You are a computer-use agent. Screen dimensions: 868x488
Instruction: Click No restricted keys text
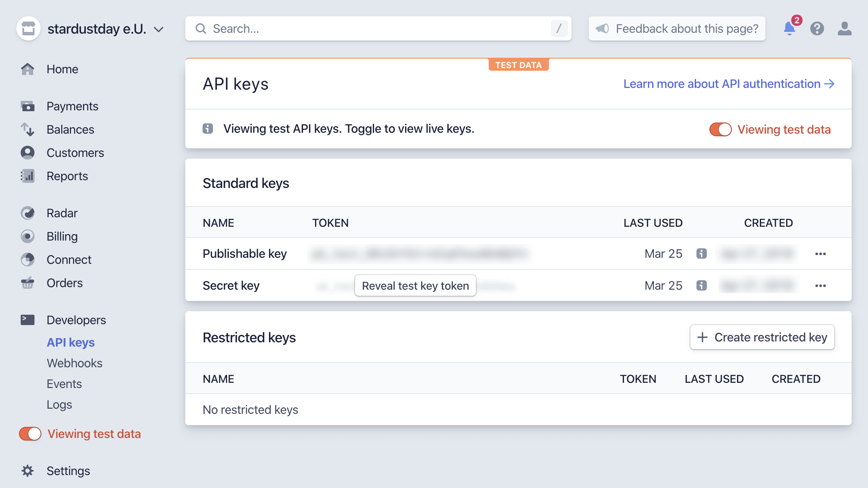pyautogui.click(x=250, y=410)
